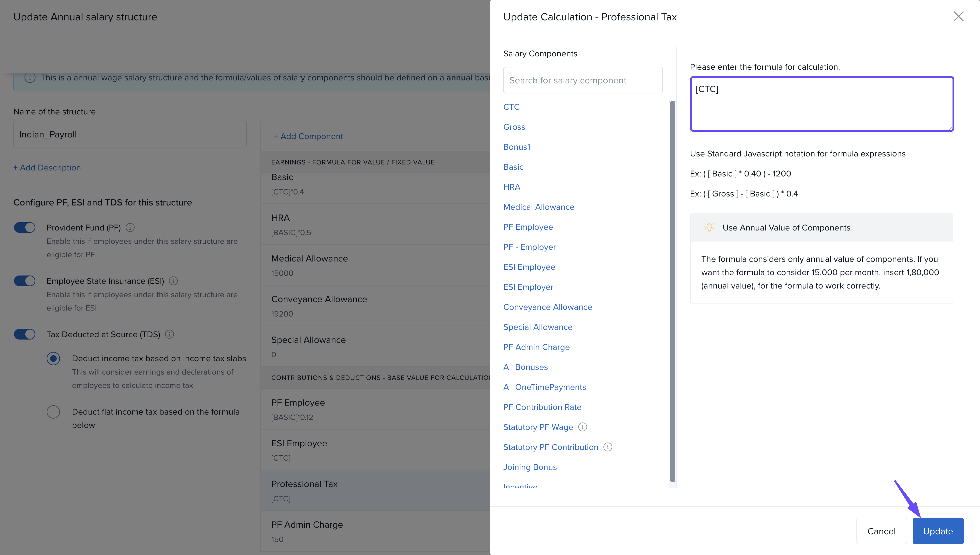Click the lightbulb icon in Annual Value tip
The image size is (980, 555).
click(709, 227)
